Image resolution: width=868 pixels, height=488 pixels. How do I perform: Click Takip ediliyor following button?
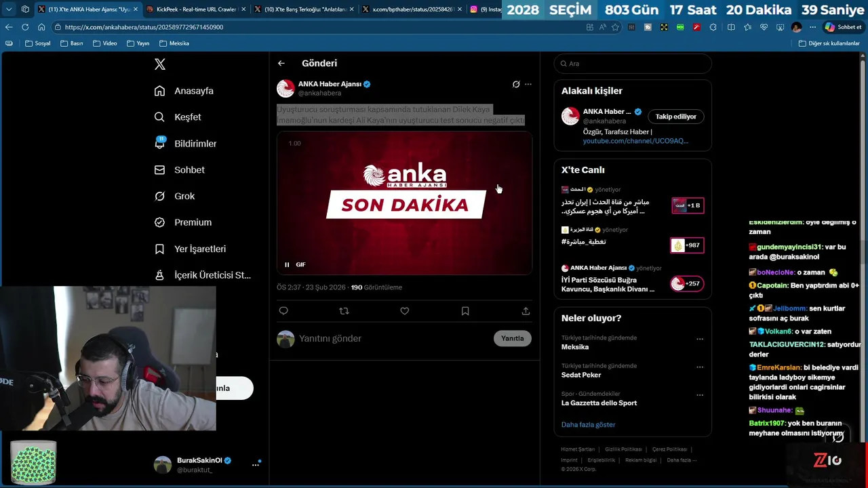click(675, 117)
